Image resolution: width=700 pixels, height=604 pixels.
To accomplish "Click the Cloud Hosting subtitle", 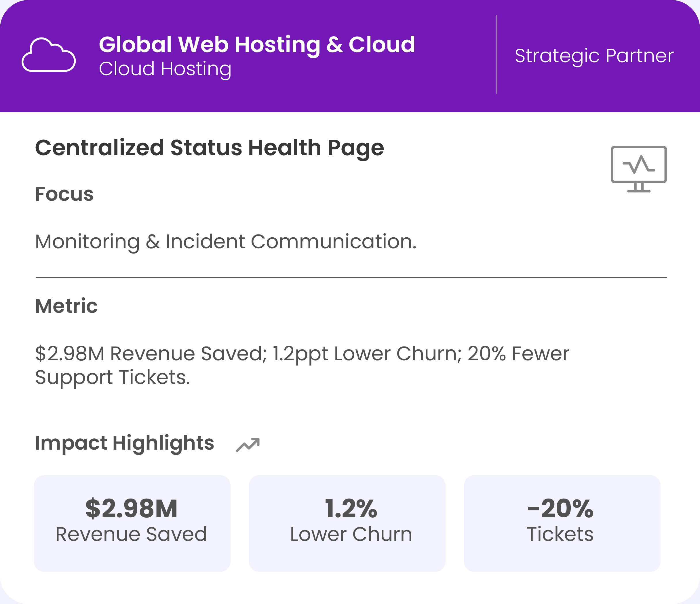I will point(165,69).
